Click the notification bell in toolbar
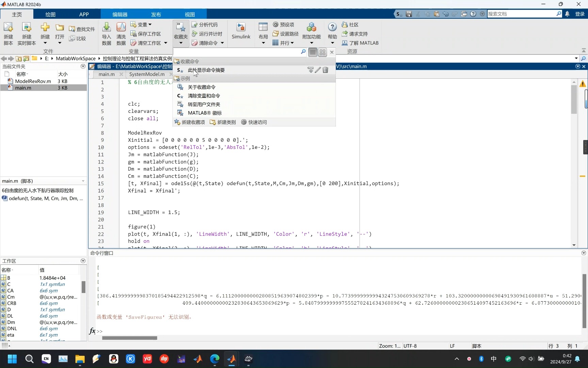The width and height of the screenshot is (588, 368). tap(567, 14)
